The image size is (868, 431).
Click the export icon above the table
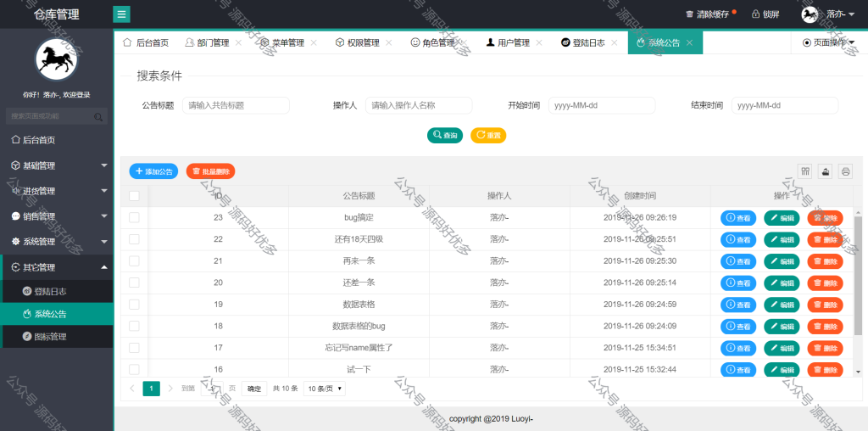pyautogui.click(x=826, y=171)
